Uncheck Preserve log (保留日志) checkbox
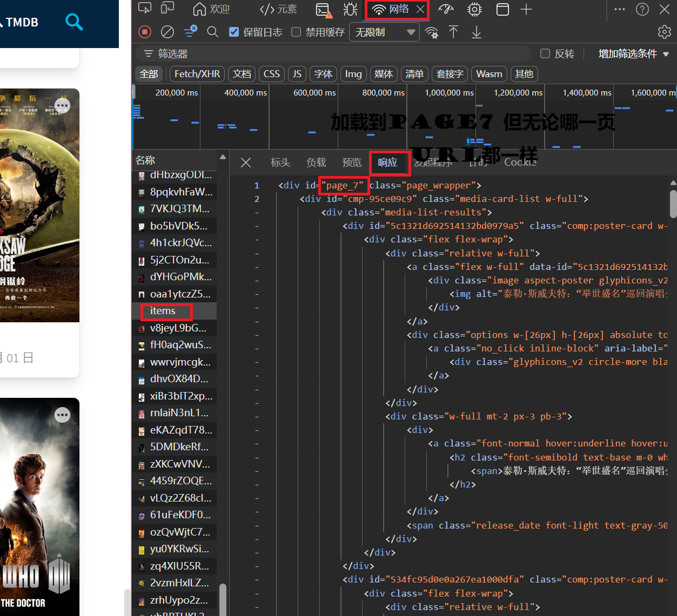The width and height of the screenshot is (677, 616). [x=234, y=32]
